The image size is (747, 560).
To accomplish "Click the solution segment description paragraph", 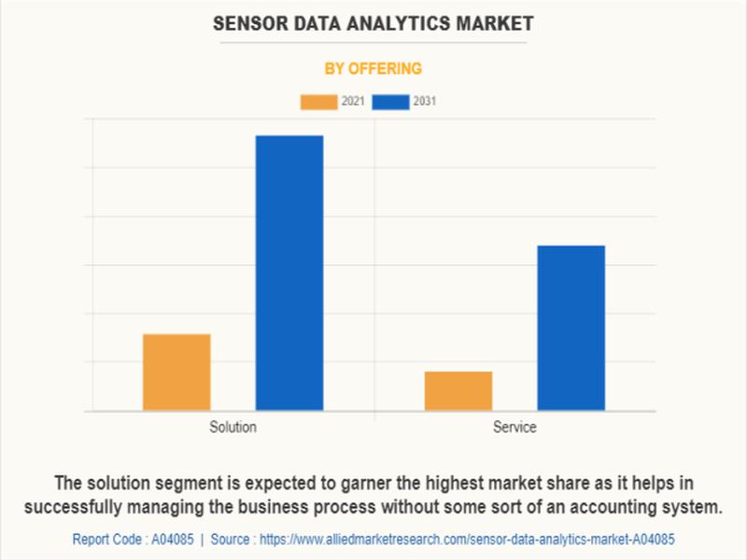I will (373, 495).
